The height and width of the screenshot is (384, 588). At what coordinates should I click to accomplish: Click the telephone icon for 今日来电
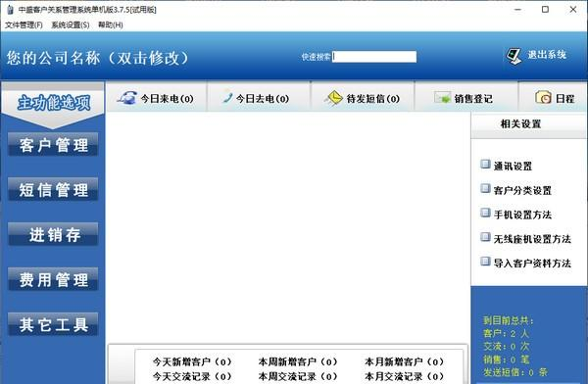126,98
